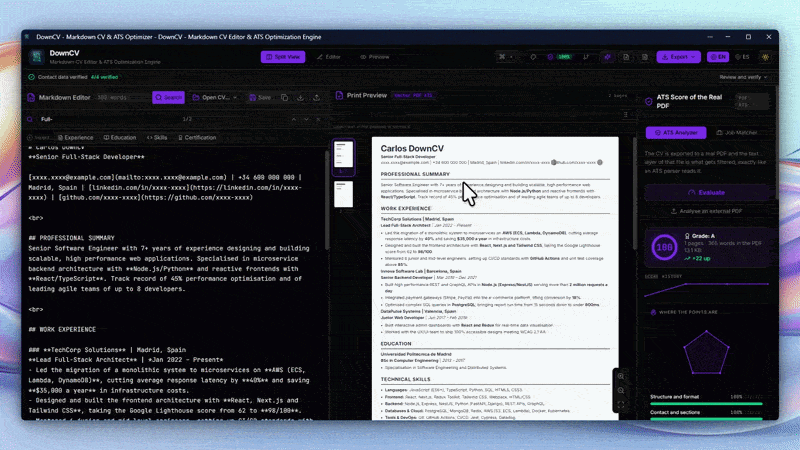Image resolution: width=800 pixels, height=450 pixels.
Task: Switch to Editor view tab
Action: tap(329, 57)
